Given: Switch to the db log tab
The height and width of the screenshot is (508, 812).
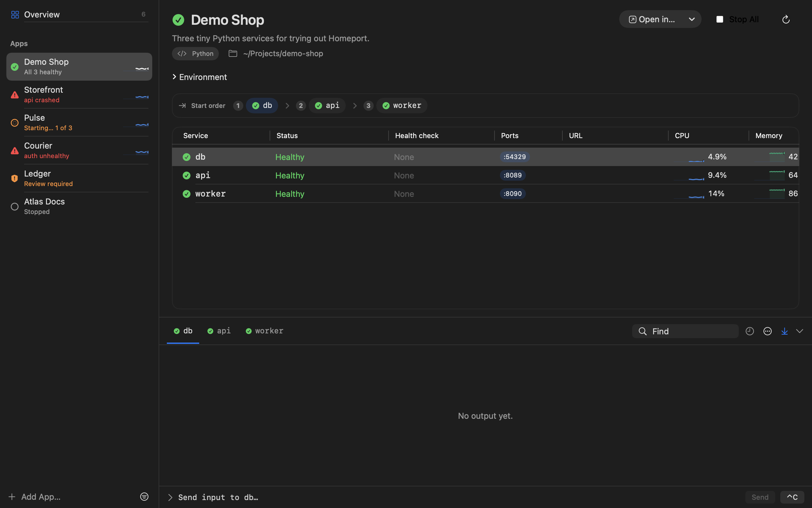Looking at the screenshot, I should [183, 331].
